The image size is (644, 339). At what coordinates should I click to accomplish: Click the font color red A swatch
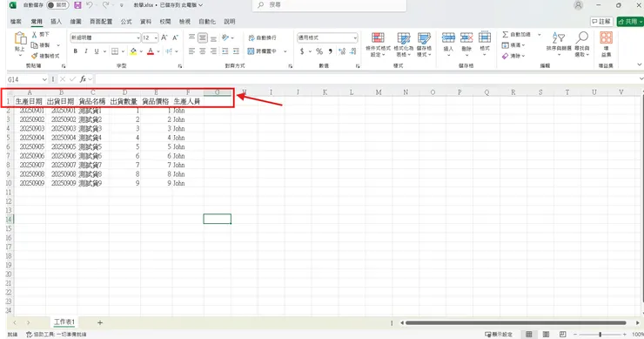tap(151, 51)
